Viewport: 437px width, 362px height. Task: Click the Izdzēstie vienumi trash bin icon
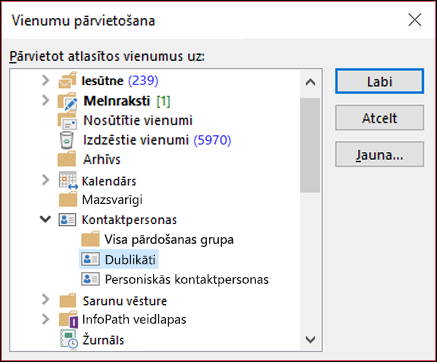(x=66, y=140)
